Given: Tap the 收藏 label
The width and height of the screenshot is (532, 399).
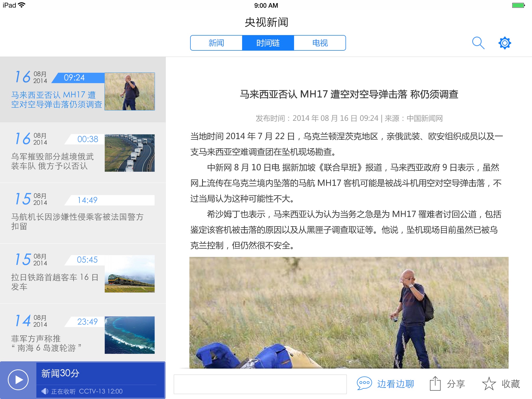Looking at the screenshot, I should (x=511, y=384).
